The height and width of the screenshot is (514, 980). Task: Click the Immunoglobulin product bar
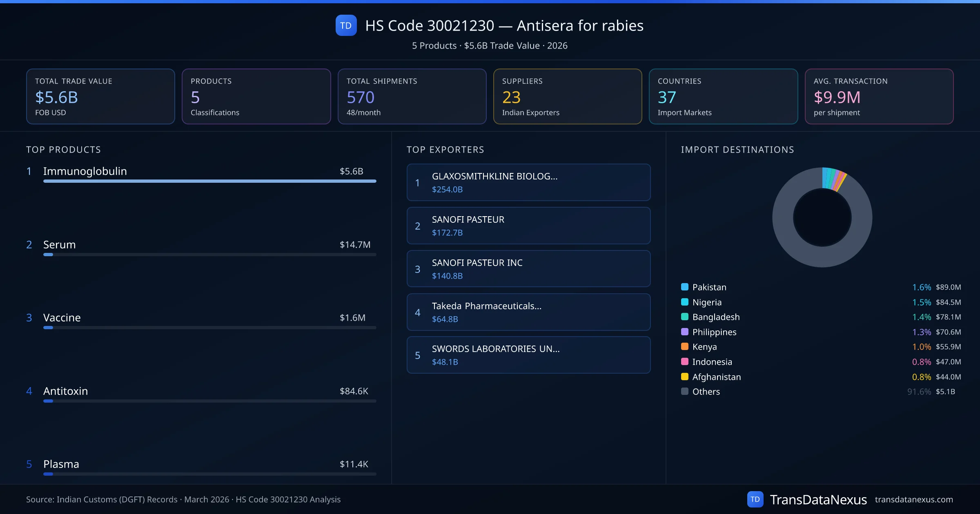click(x=209, y=181)
